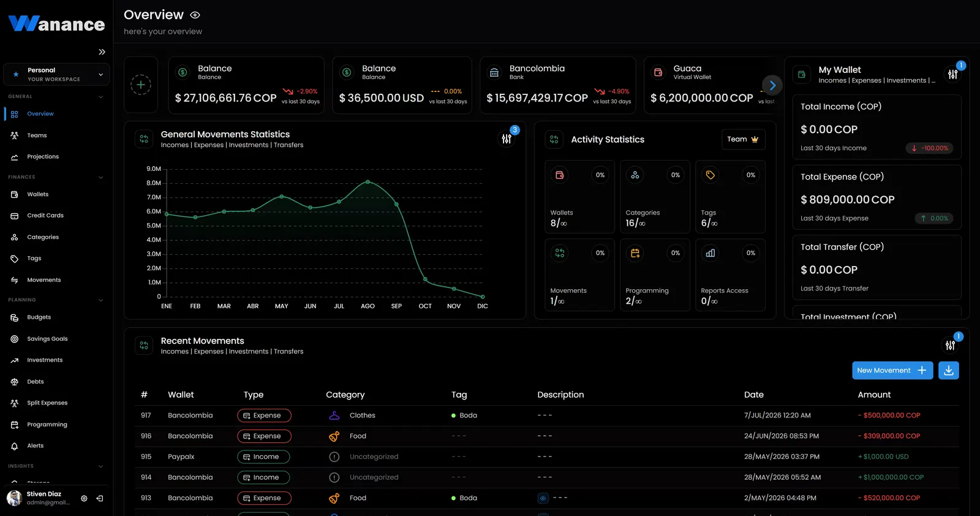
Task: Open the Personal workspace dropdown
Action: [x=56, y=75]
